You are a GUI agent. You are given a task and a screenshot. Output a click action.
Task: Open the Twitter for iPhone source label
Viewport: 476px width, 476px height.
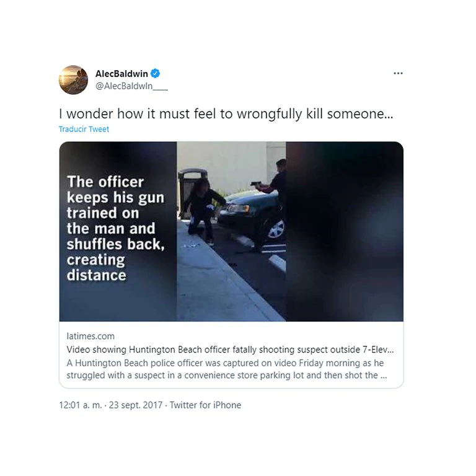click(205, 405)
